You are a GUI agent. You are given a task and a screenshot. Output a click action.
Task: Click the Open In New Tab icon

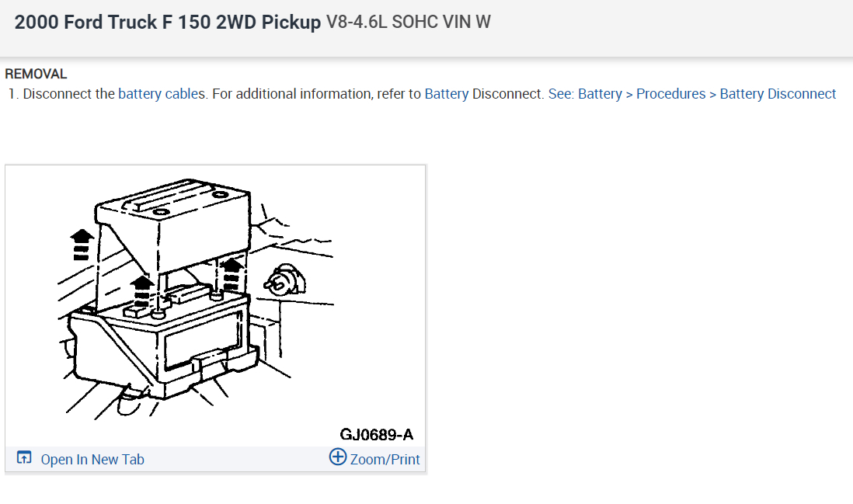pyautogui.click(x=24, y=458)
